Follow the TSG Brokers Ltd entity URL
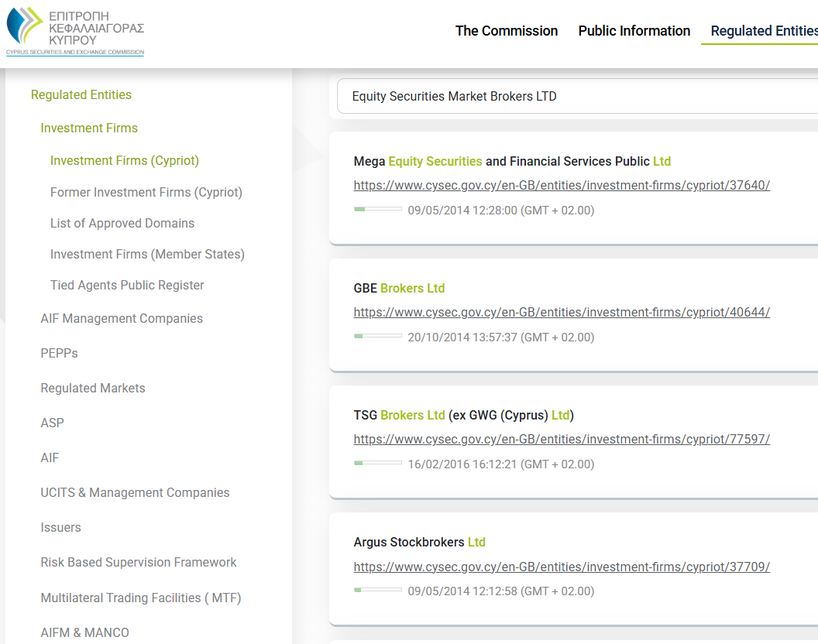 tap(562, 439)
